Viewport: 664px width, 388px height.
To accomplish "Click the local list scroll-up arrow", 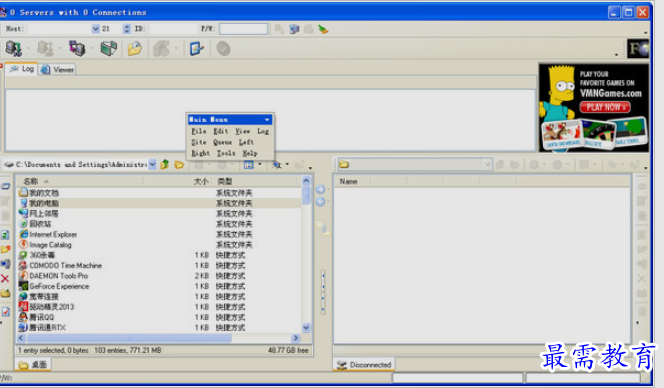I will tap(306, 181).
